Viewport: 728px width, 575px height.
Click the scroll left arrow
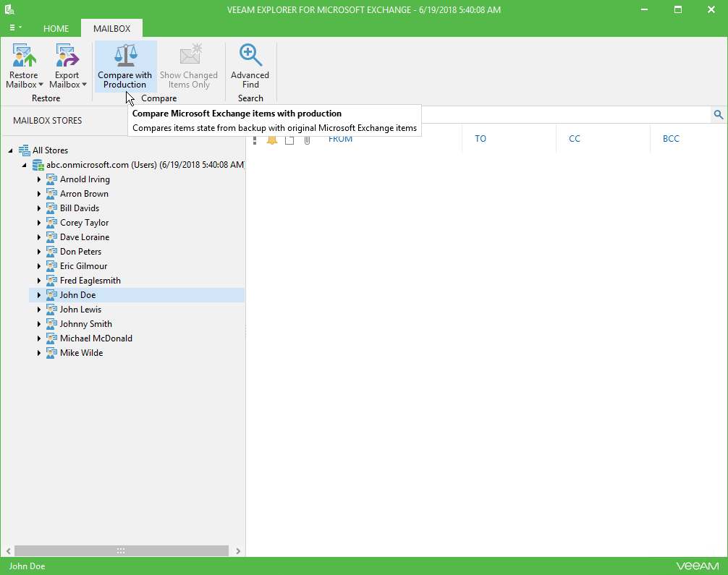(x=9, y=551)
